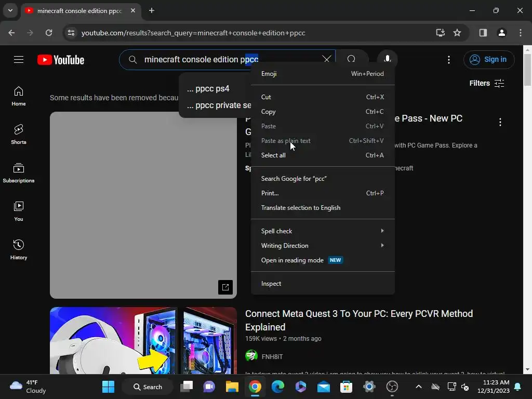Expand the Spell check submenu

[323, 231]
